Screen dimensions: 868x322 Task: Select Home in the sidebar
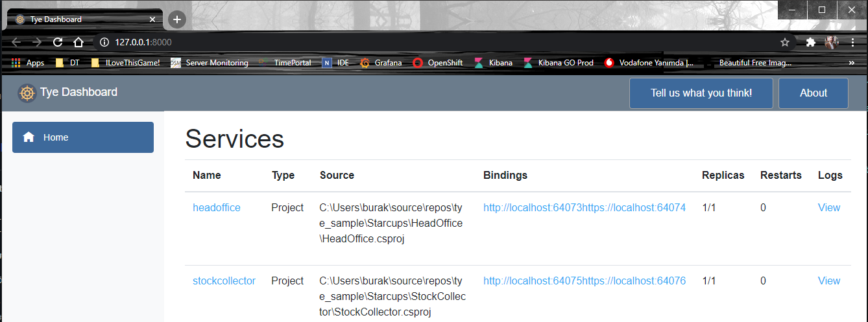click(x=83, y=137)
